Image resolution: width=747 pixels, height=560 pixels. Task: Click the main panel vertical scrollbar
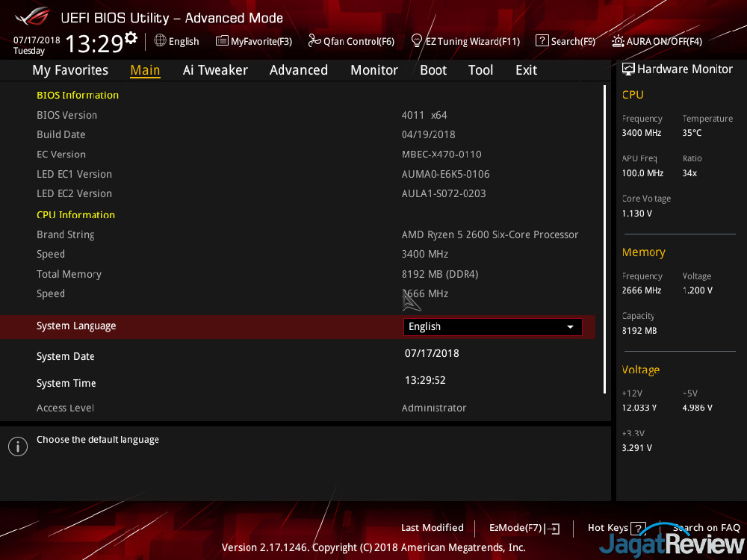[x=604, y=239]
